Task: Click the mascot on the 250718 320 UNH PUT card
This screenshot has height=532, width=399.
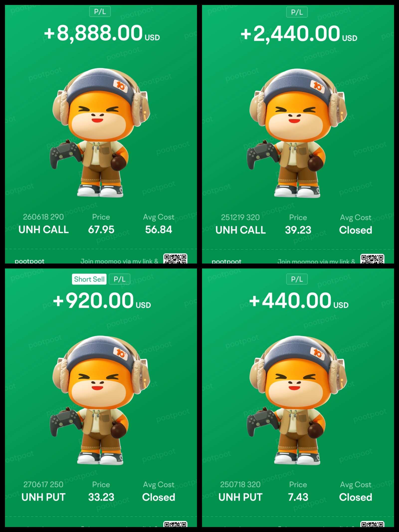Action: click(297, 400)
